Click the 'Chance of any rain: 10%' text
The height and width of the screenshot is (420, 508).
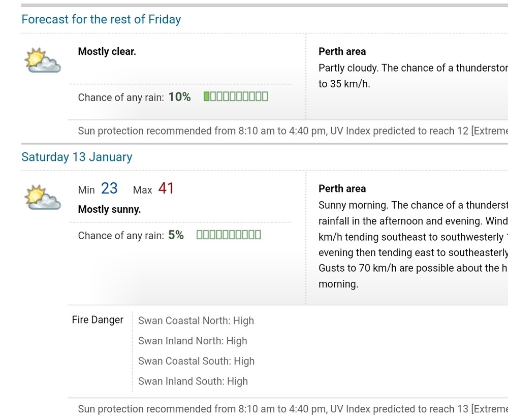(x=134, y=97)
